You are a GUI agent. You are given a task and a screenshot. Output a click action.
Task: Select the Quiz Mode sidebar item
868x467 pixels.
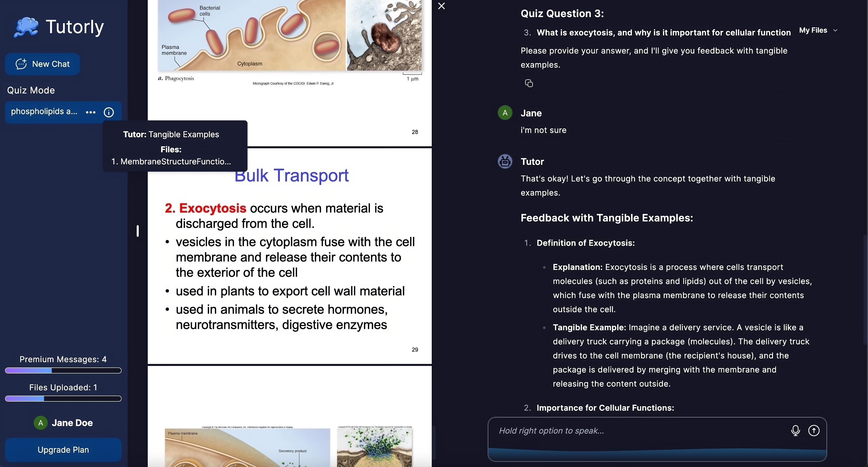pos(30,90)
